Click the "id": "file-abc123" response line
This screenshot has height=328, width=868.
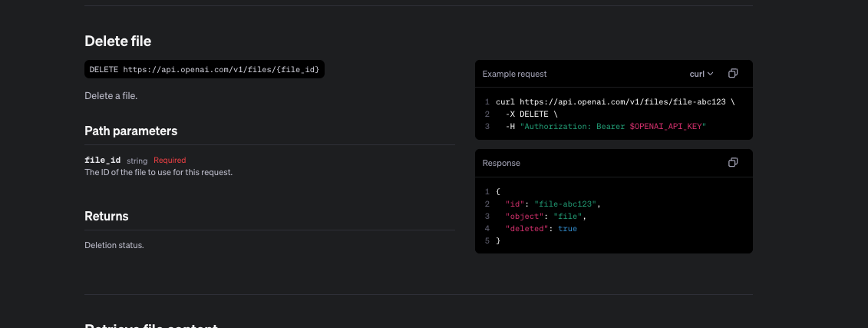[551, 204]
